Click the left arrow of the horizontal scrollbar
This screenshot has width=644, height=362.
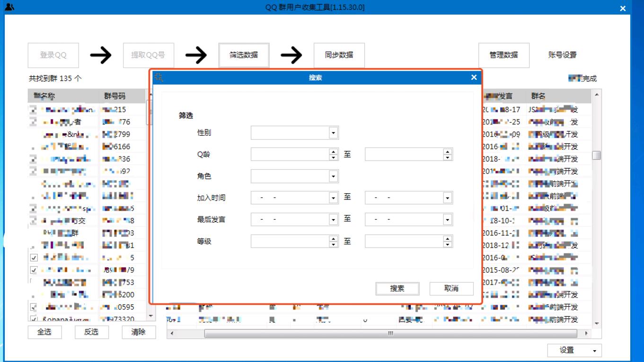171,334
